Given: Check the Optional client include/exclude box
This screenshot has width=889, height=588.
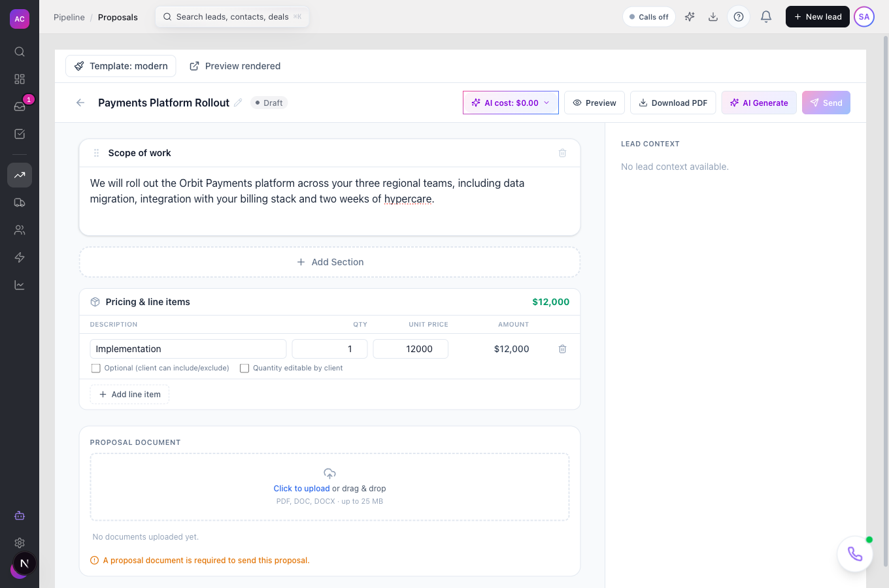Looking at the screenshot, I should [96, 368].
